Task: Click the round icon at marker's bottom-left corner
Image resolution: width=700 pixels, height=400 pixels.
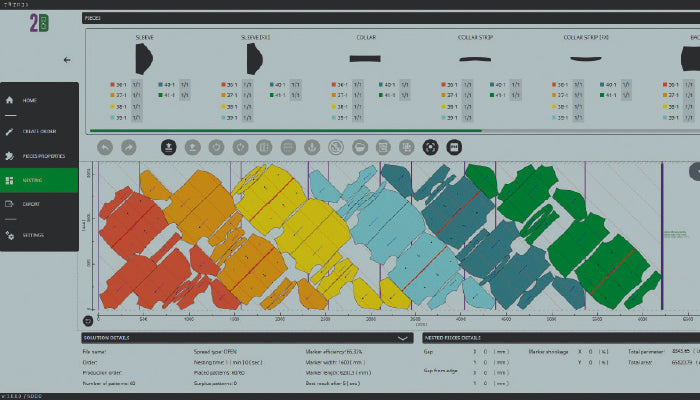Action: click(x=88, y=321)
